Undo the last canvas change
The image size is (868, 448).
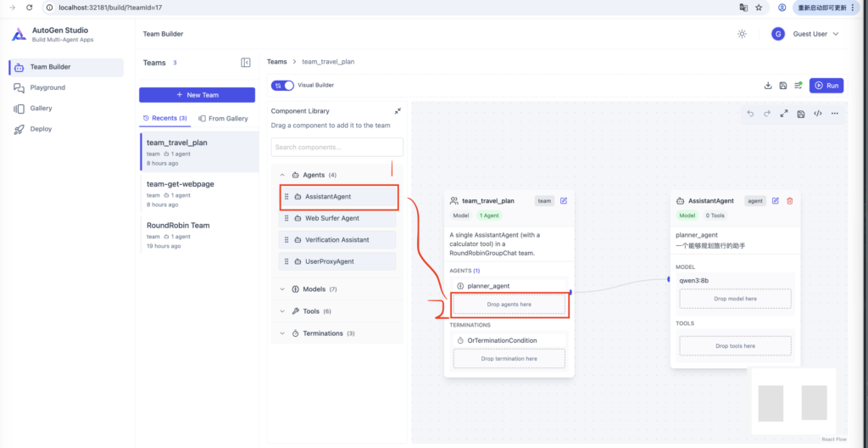750,114
